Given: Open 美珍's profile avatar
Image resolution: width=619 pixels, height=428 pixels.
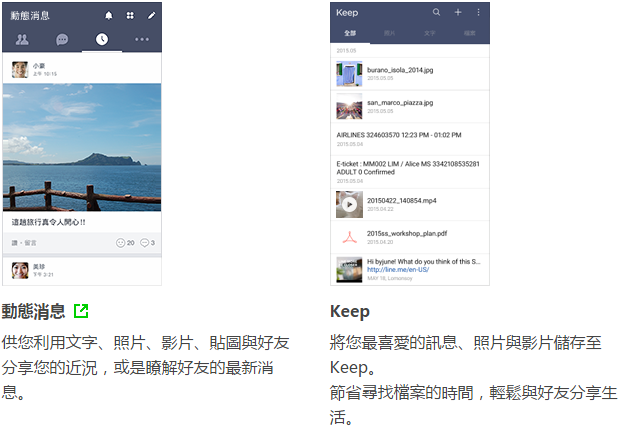Looking at the screenshot, I should coord(20,270).
